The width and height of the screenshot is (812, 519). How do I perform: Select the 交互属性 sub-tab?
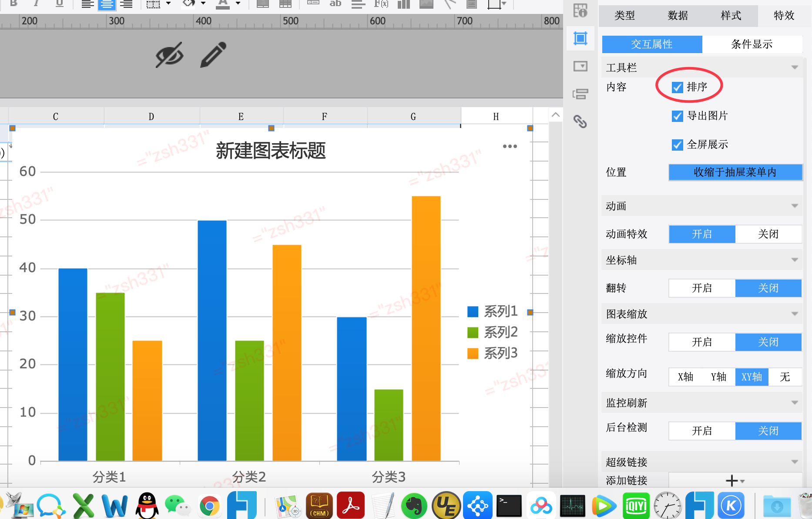(x=652, y=44)
